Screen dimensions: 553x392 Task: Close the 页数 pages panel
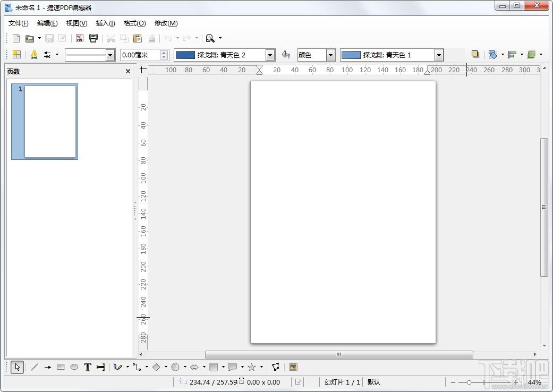coord(128,71)
